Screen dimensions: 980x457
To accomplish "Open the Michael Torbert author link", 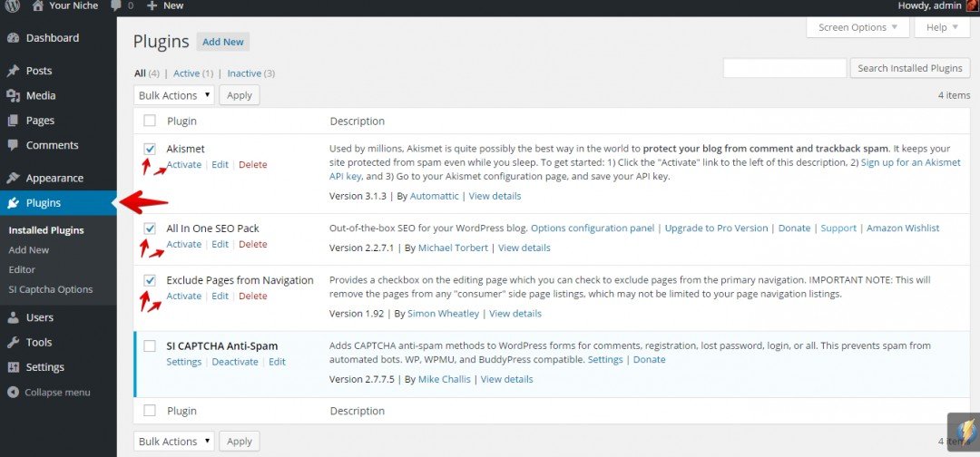I will 453,248.
